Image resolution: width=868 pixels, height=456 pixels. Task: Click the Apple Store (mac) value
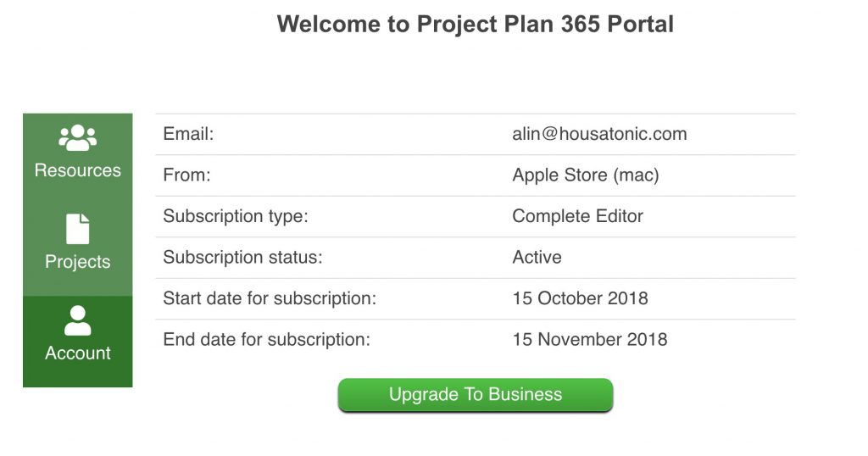[586, 175]
